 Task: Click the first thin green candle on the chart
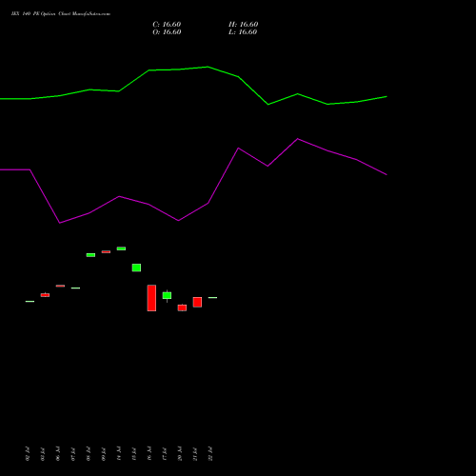[30, 301]
